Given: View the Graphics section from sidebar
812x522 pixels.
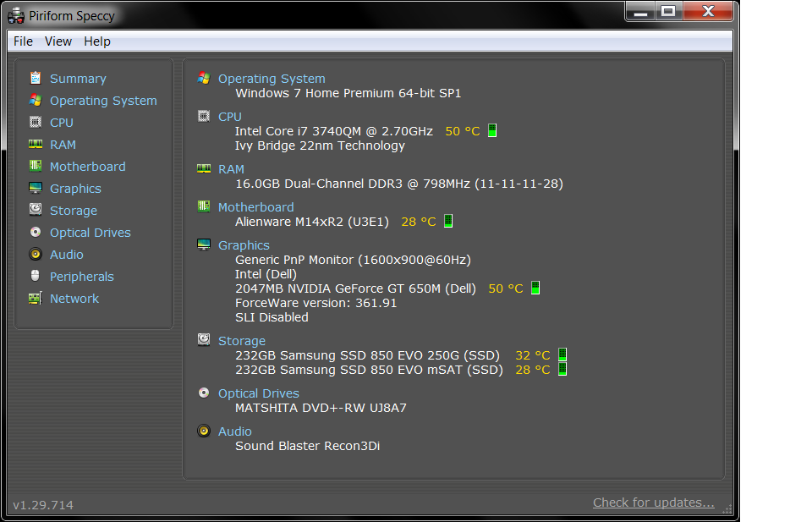Looking at the screenshot, I should pos(75,189).
